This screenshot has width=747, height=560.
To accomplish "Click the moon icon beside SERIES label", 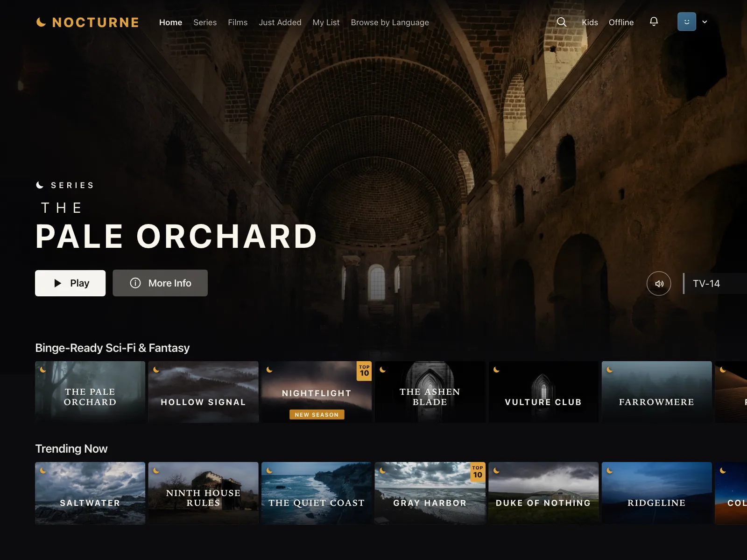I will point(40,185).
